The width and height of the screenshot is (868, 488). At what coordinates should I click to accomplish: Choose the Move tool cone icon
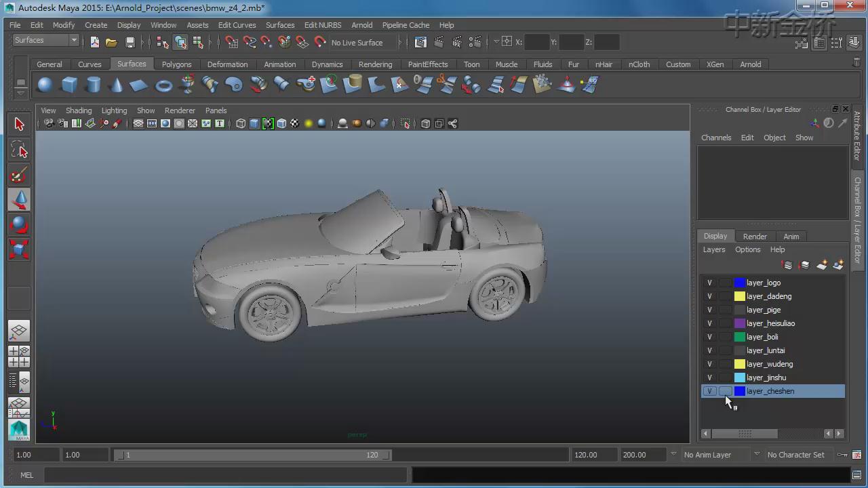click(19, 200)
